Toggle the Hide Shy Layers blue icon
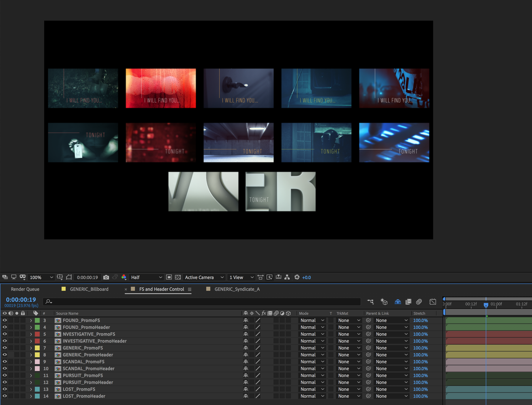This screenshot has width=532, height=405. pyautogui.click(x=398, y=302)
